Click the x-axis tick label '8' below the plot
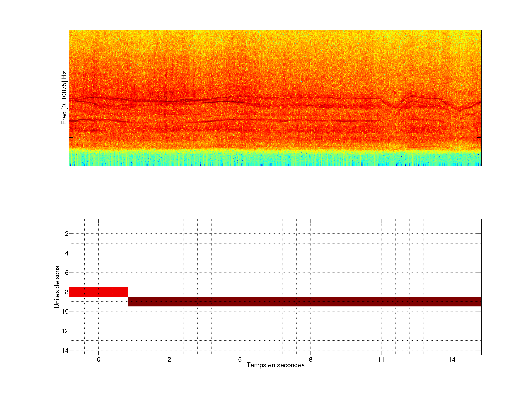 click(x=311, y=359)
